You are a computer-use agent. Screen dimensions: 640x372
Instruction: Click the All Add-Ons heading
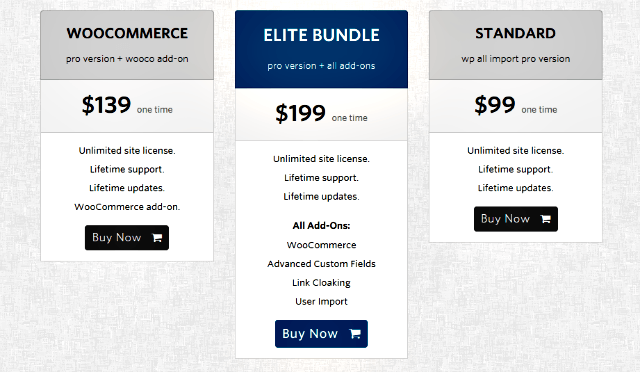321,226
